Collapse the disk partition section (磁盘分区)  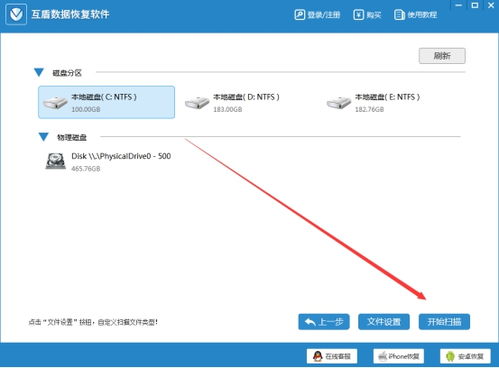[x=39, y=72]
